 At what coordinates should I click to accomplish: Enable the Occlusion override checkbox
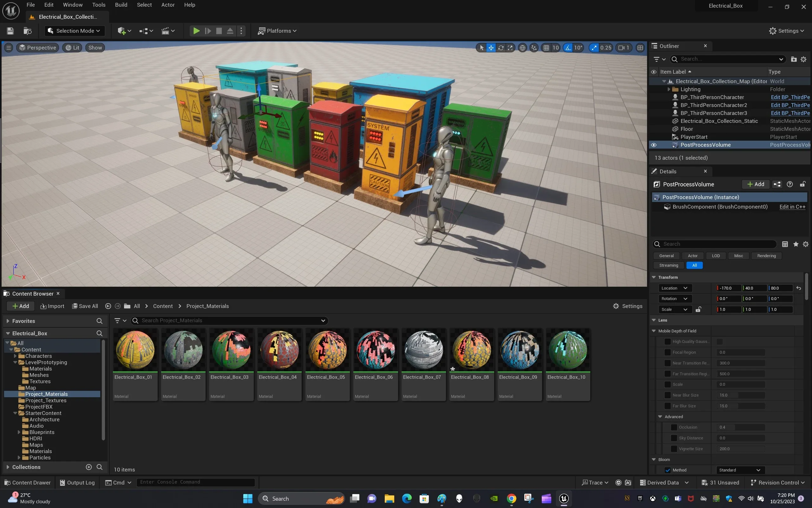tap(674, 427)
